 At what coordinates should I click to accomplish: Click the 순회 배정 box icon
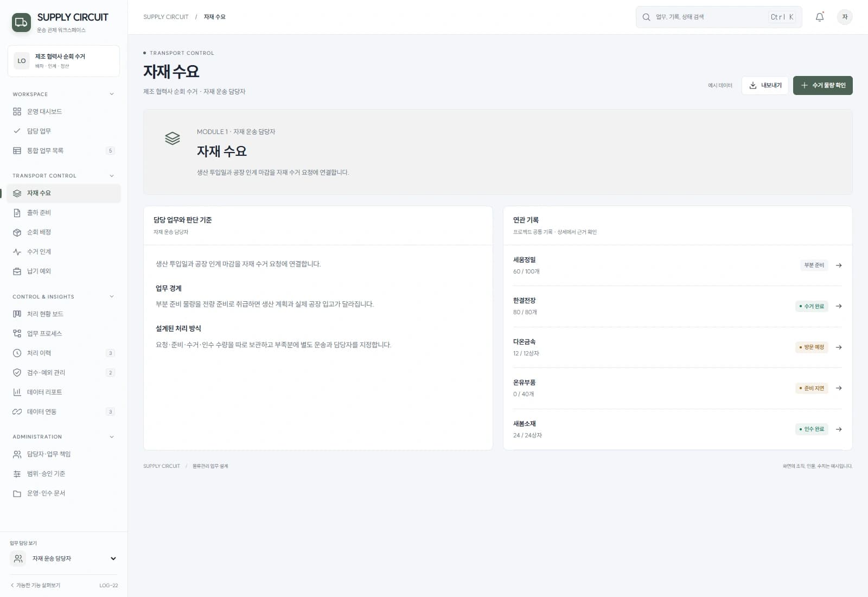point(17,232)
